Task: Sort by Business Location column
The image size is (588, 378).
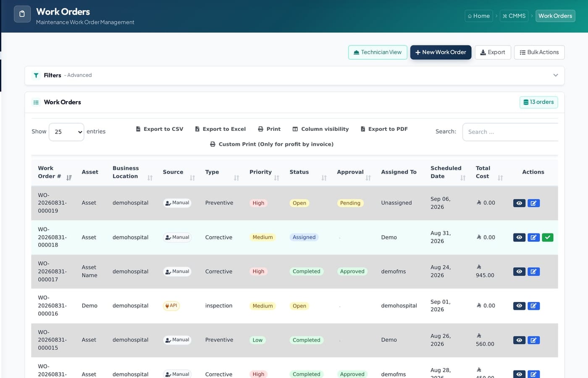Action: coord(132,172)
